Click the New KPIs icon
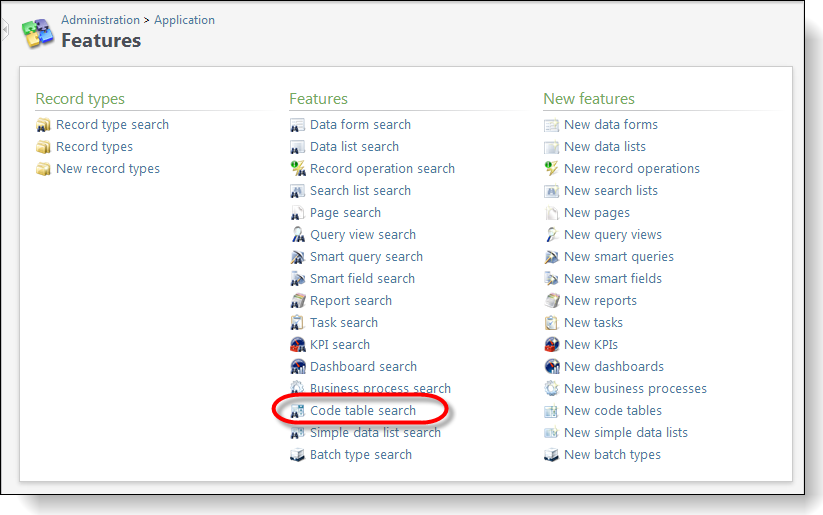The image size is (823, 515). 551,345
